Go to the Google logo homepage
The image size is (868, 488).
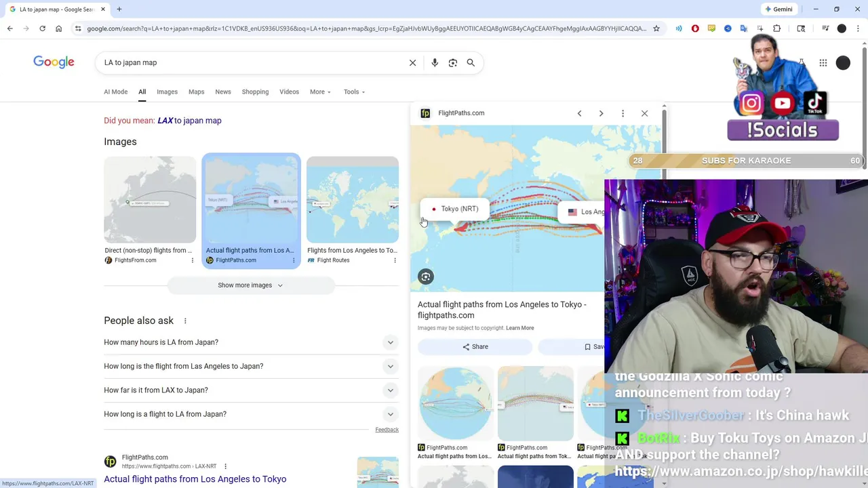(x=54, y=62)
